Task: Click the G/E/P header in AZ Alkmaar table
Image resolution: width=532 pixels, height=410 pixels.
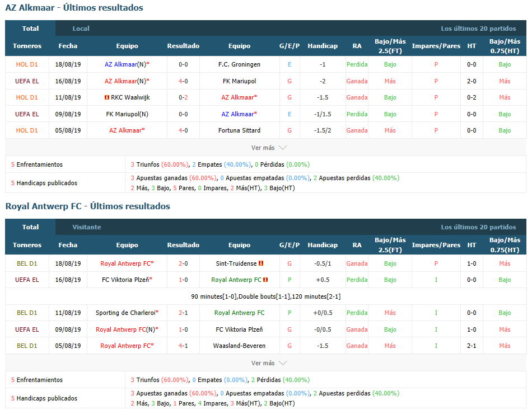Action: pyautogui.click(x=290, y=46)
